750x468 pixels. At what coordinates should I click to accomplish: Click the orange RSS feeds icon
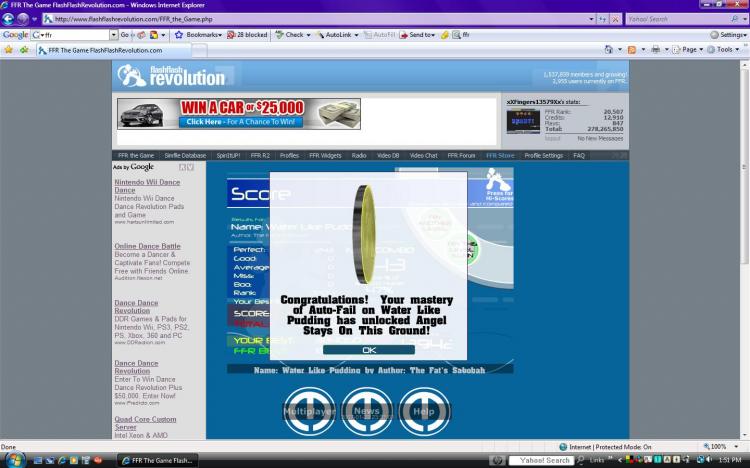[x=632, y=50]
